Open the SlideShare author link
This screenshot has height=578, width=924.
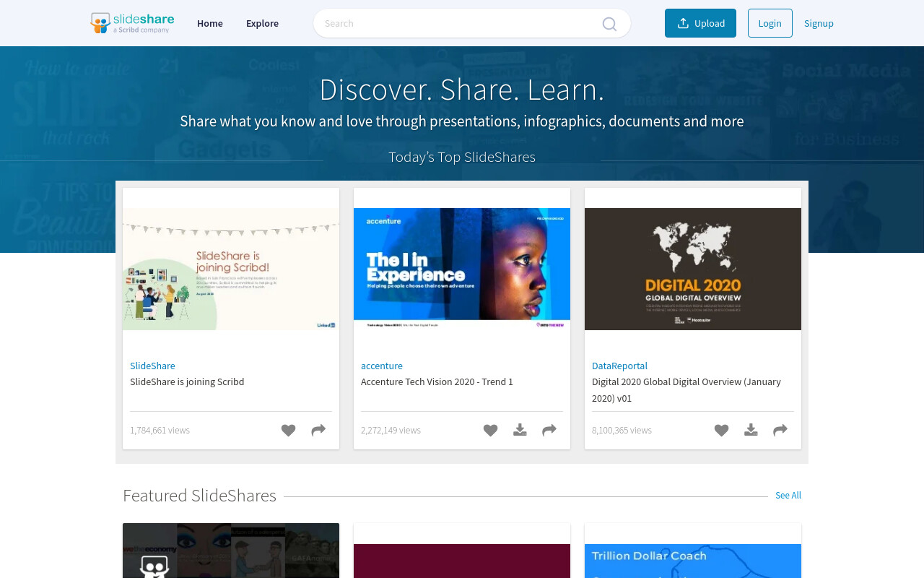point(152,366)
